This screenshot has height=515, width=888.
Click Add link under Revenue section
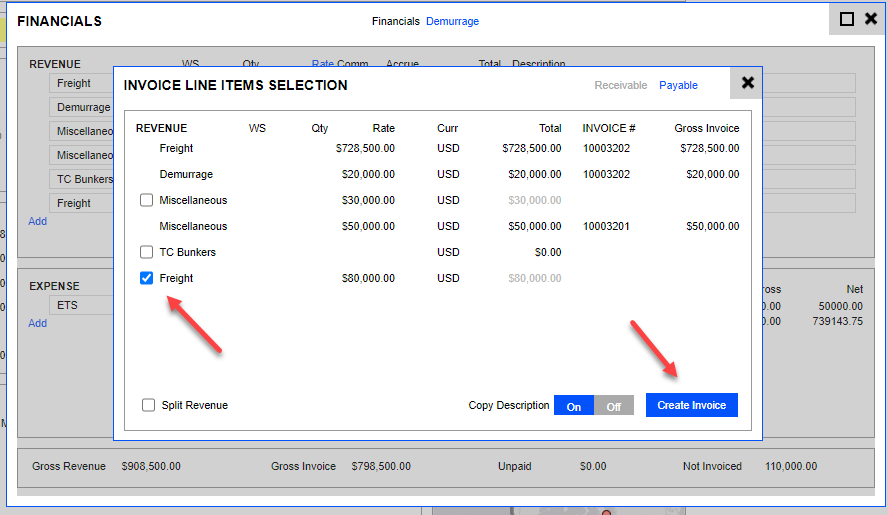37,221
